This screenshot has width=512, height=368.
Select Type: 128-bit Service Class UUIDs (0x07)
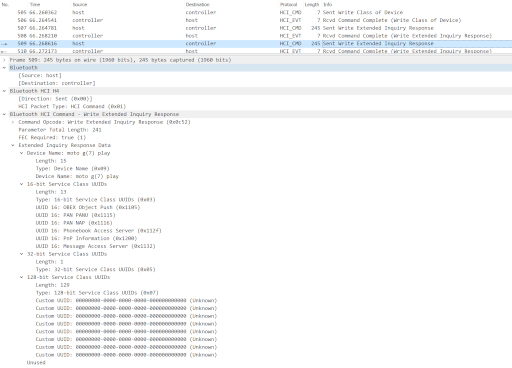click(97, 293)
